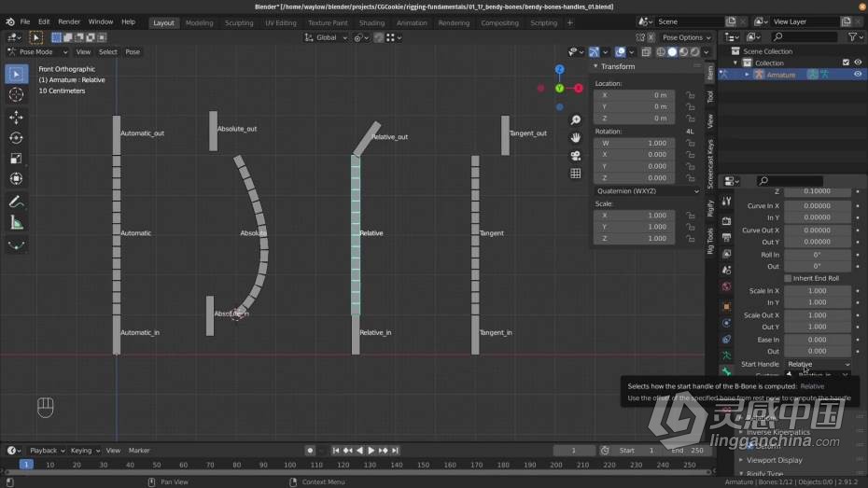Open the File menu
Screen dimensions: 868x488
pyautogui.click(x=25, y=21)
